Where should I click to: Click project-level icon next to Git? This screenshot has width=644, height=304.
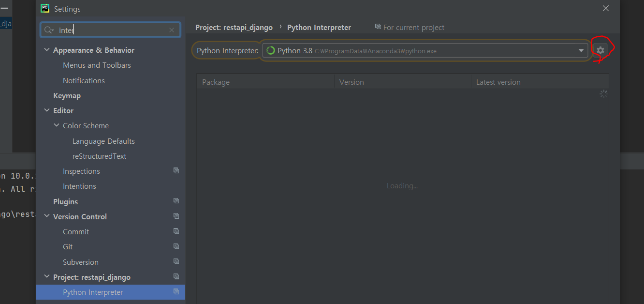[x=176, y=246]
